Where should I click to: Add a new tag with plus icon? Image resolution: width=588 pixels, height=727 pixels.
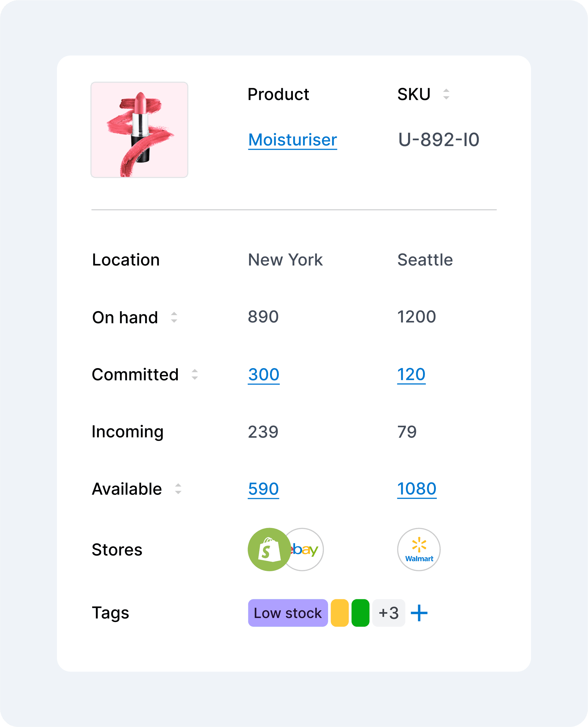(419, 613)
